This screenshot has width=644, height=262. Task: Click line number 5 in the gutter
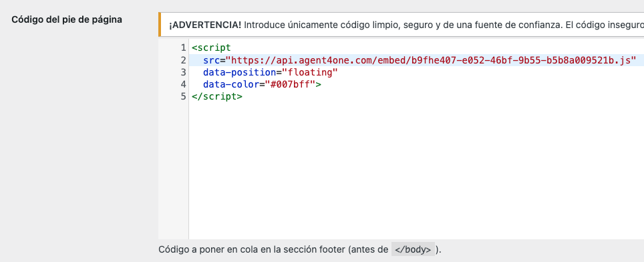[183, 97]
